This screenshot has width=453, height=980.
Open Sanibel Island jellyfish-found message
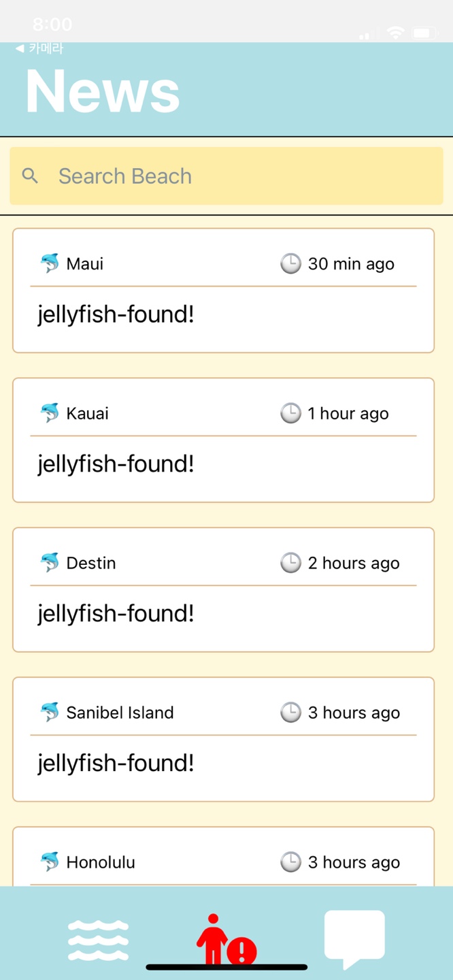[116, 764]
